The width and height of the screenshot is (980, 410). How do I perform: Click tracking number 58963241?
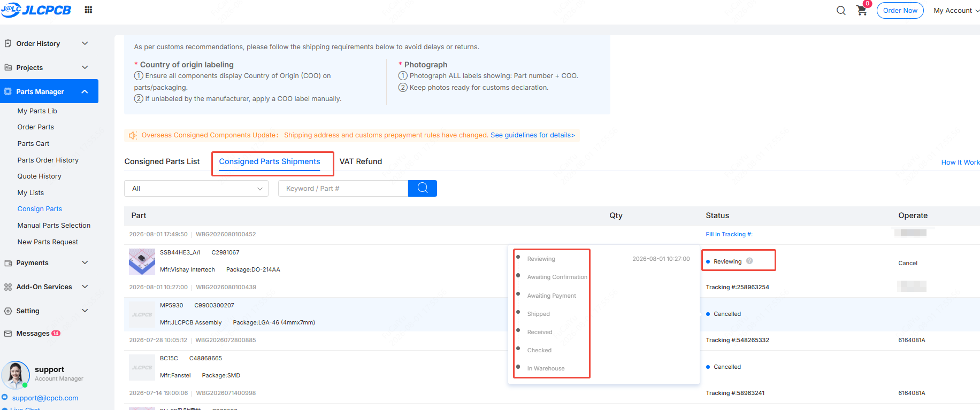point(751,393)
